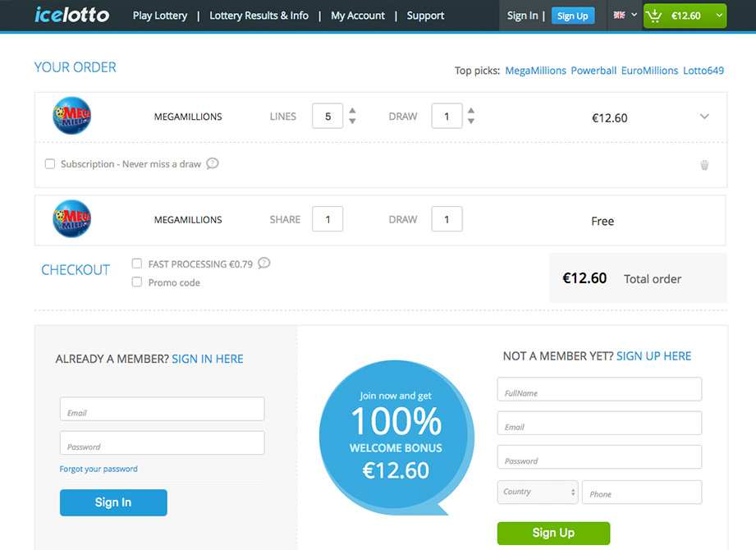Image resolution: width=756 pixels, height=550 pixels.
Task: Focus the sign-in Email field
Action: [162, 409]
